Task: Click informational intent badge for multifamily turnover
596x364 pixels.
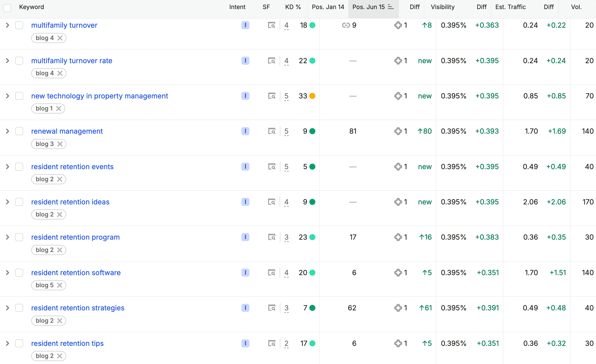Action: click(245, 25)
